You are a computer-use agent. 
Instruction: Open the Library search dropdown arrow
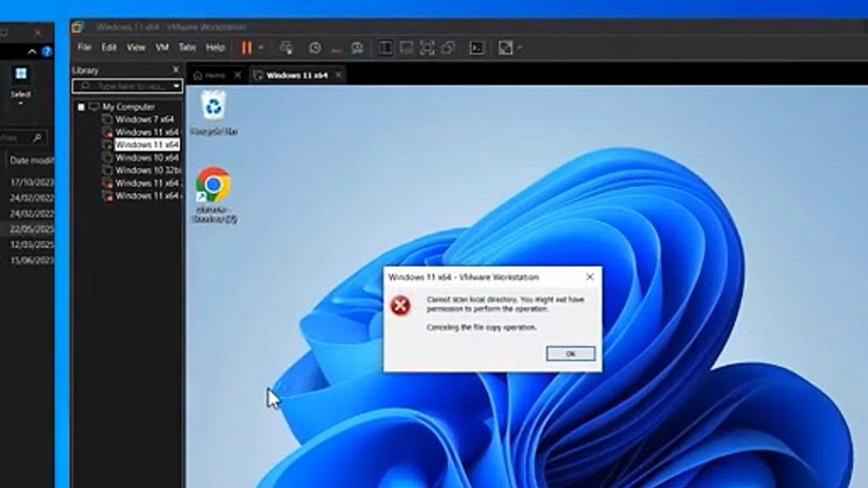click(x=176, y=86)
